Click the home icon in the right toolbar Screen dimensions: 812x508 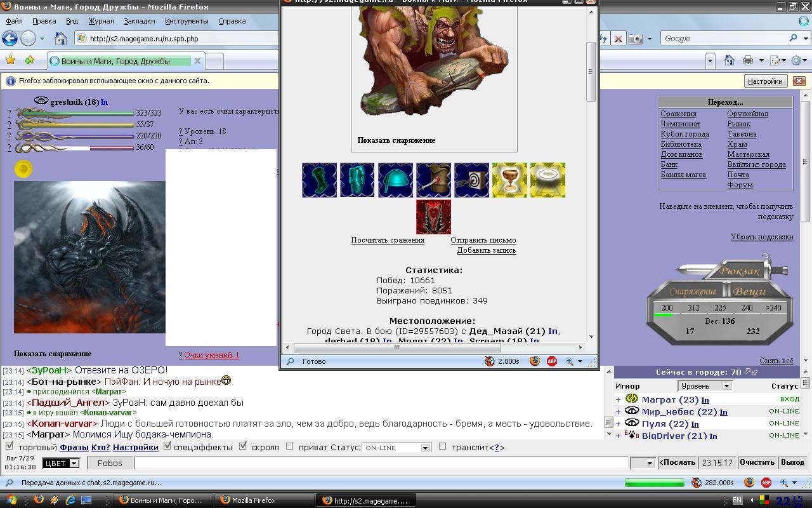[x=730, y=60]
